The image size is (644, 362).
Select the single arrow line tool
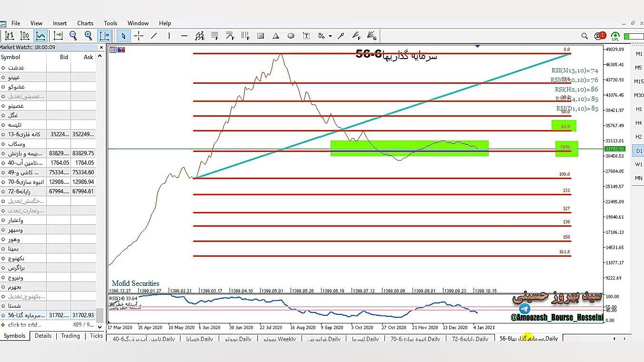341,36
